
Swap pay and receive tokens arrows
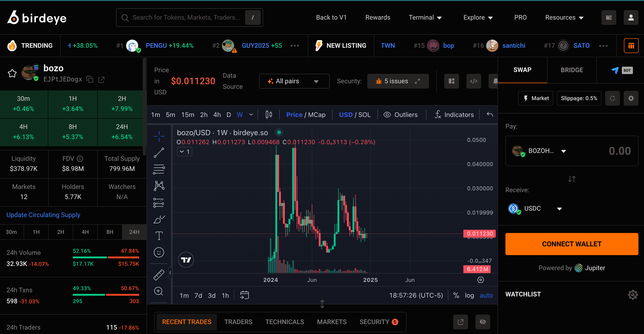(571, 179)
